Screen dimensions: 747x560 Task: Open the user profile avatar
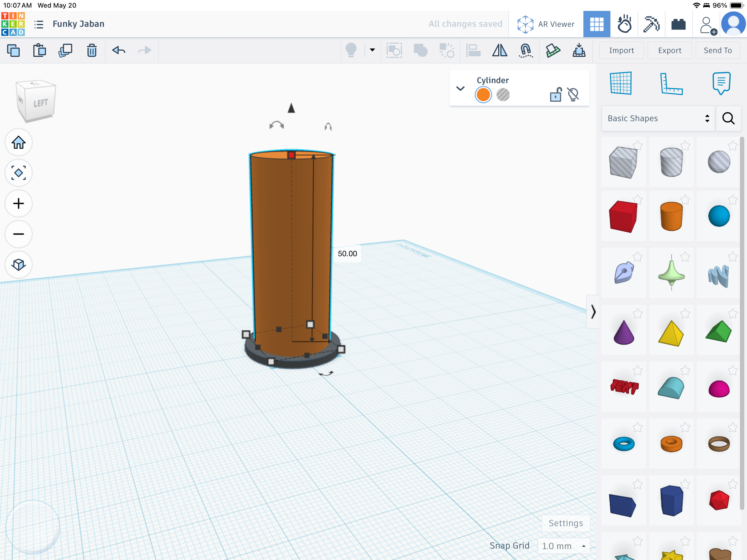[x=734, y=24]
